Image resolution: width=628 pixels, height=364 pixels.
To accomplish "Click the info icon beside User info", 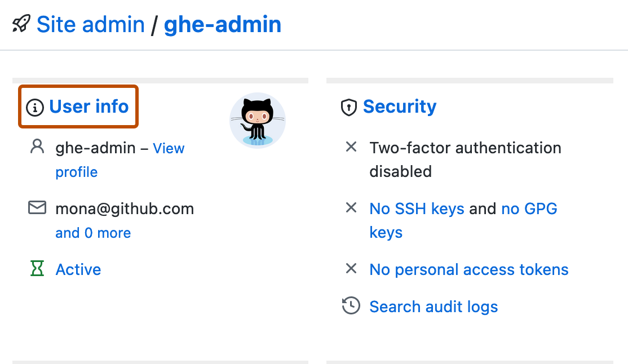I will coord(35,106).
